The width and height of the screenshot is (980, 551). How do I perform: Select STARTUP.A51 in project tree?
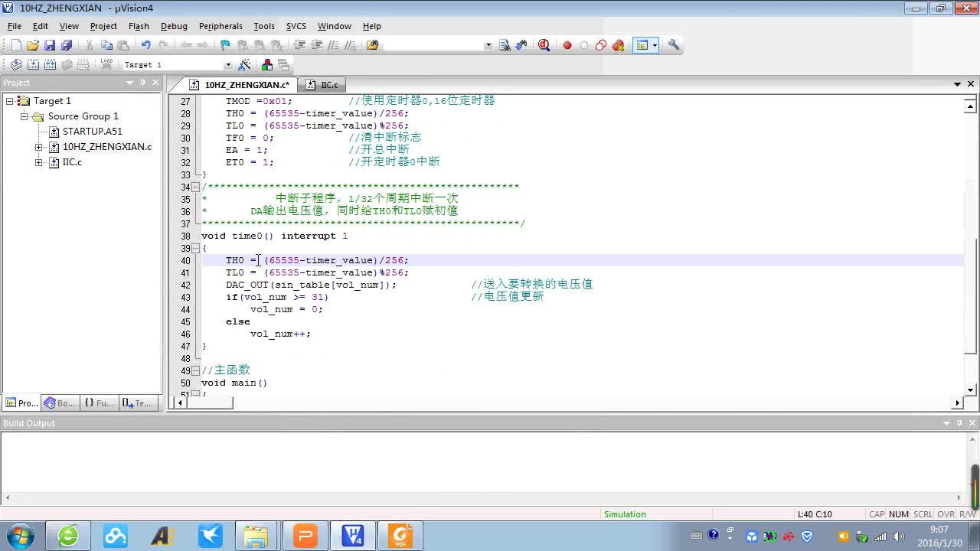click(x=93, y=132)
